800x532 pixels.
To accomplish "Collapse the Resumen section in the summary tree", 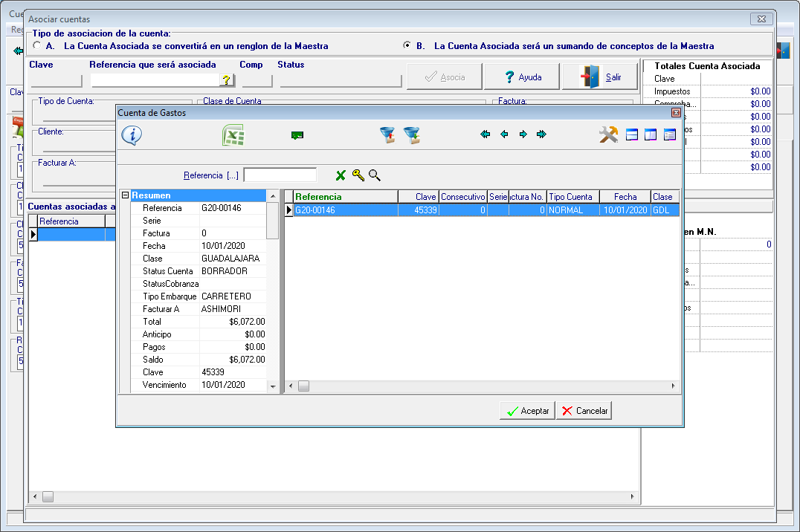I will point(125,195).
